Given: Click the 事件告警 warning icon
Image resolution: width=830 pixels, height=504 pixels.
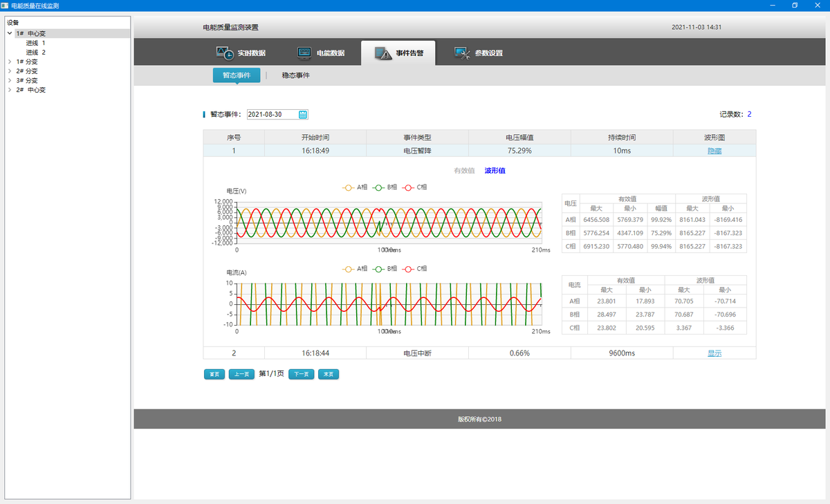Looking at the screenshot, I should click(382, 53).
